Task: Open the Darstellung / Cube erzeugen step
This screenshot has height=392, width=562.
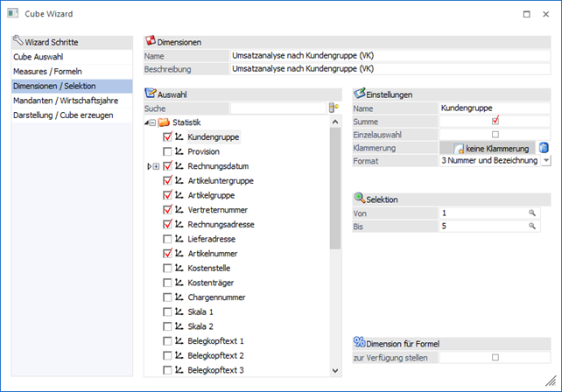Action: [62, 115]
